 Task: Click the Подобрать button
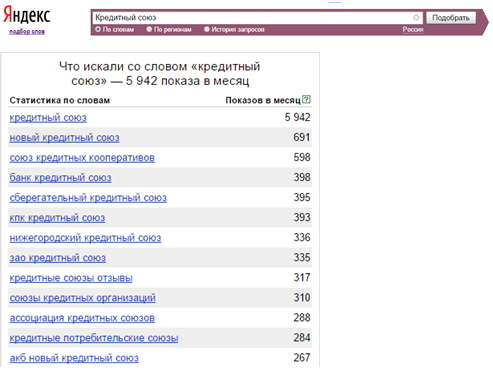pyautogui.click(x=451, y=18)
